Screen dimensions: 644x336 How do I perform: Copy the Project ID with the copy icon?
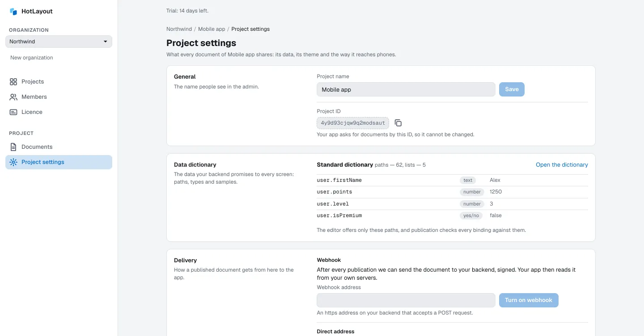398,123
